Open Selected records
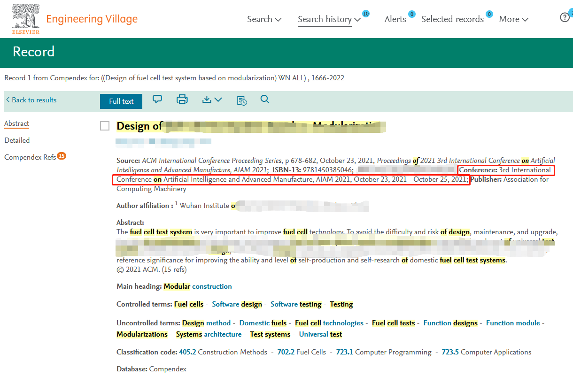573x392 pixels. pos(452,19)
